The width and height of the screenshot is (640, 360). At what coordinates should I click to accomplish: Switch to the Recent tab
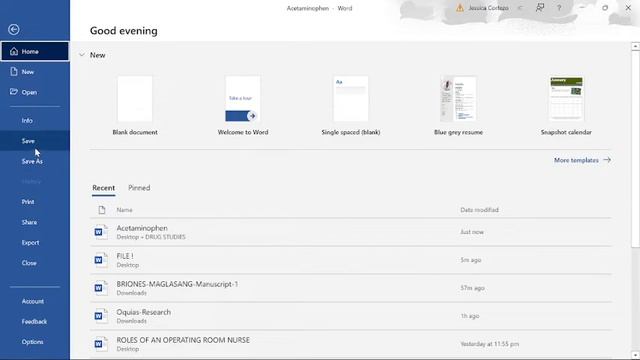(103, 188)
